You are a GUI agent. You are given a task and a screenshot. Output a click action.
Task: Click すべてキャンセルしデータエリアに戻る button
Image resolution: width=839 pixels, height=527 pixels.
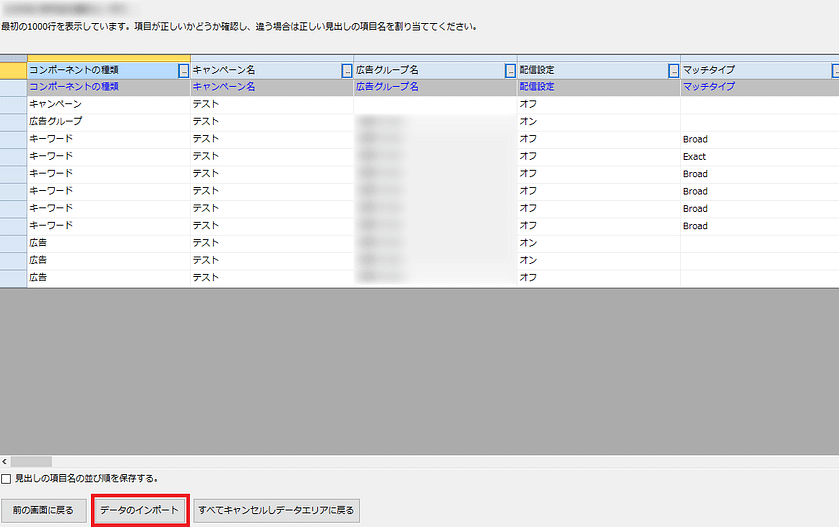pyautogui.click(x=275, y=510)
